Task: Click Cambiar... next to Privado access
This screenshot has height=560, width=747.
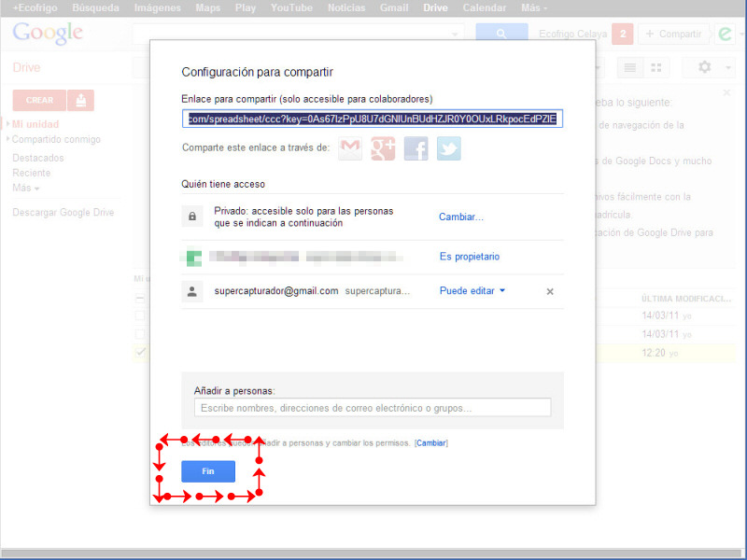Action: click(460, 217)
